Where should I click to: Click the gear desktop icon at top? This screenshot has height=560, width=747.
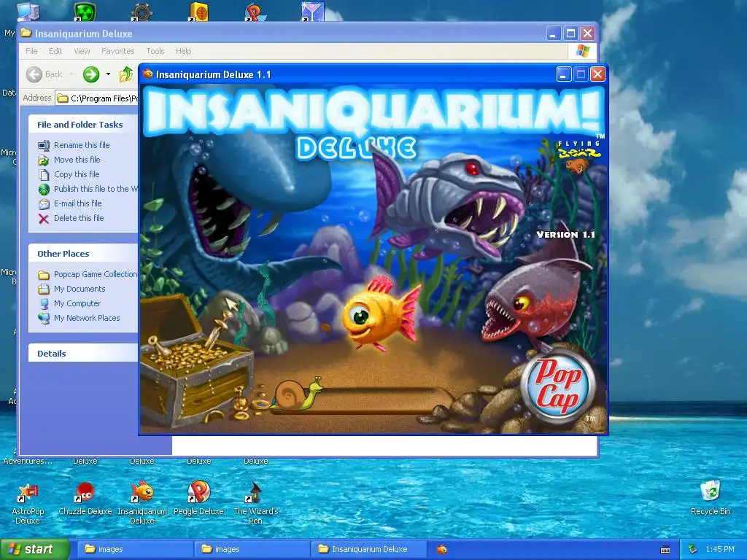click(x=142, y=12)
